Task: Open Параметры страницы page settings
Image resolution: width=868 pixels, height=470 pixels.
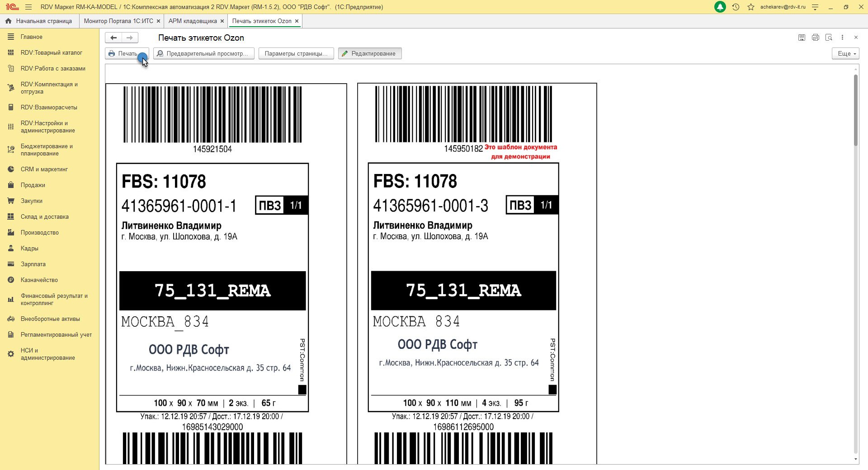Action: (x=296, y=53)
